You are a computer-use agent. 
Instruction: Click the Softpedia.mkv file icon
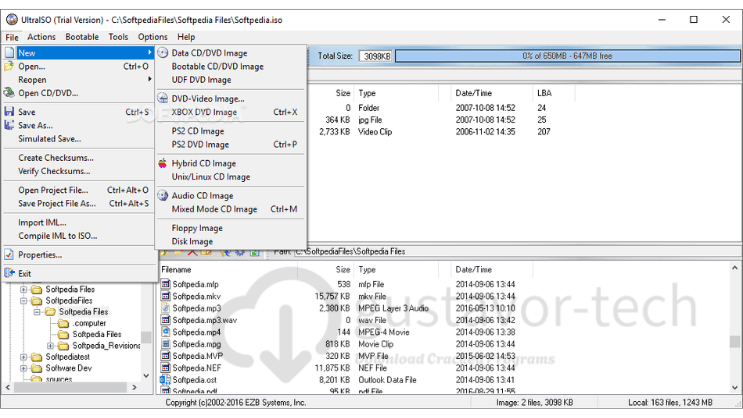(165, 296)
